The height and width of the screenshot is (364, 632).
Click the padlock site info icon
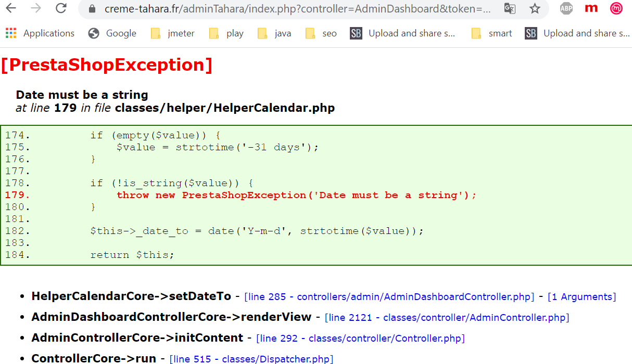point(93,9)
